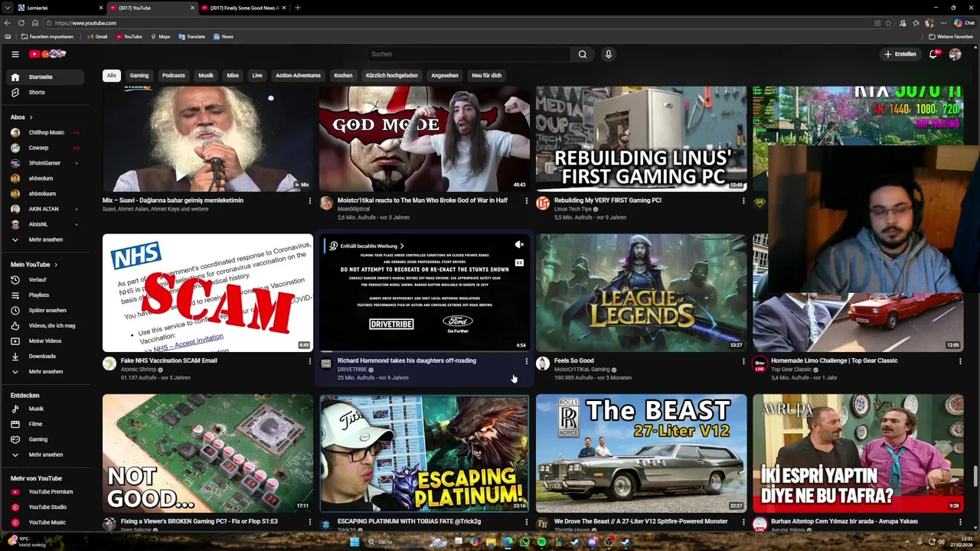Screen dimensions: 980x551
Task: Start voice search with the microphone icon
Action: 609,54
